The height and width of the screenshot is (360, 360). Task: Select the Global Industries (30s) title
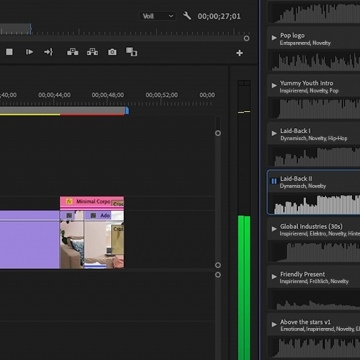[311, 226]
